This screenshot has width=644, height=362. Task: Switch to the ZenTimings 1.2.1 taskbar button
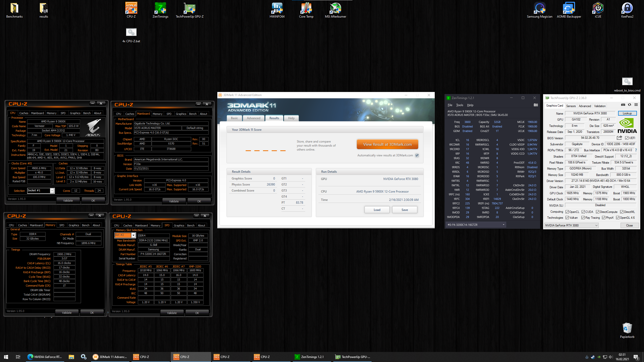click(312, 357)
